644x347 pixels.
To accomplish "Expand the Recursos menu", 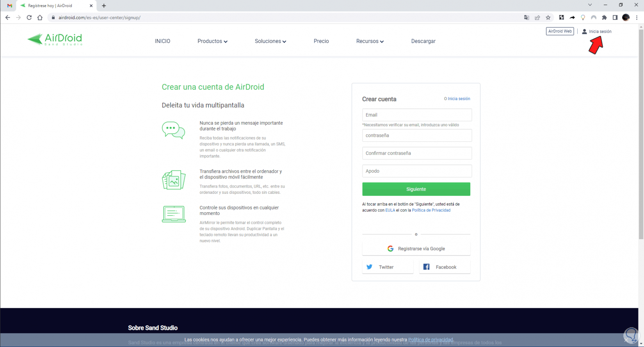I will click(x=370, y=41).
